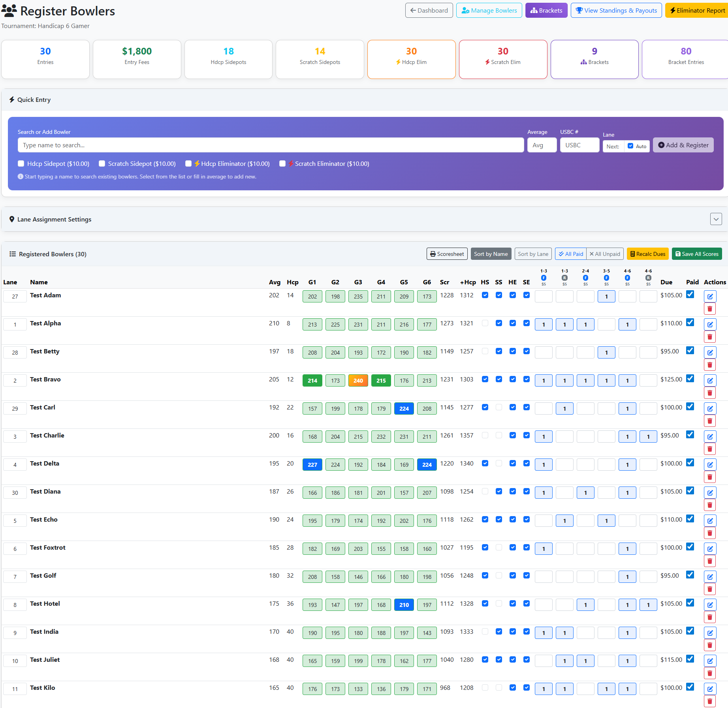This screenshot has width=728, height=708.
Task: Uncheck the Paid box for Test Betty
Action: tap(690, 351)
